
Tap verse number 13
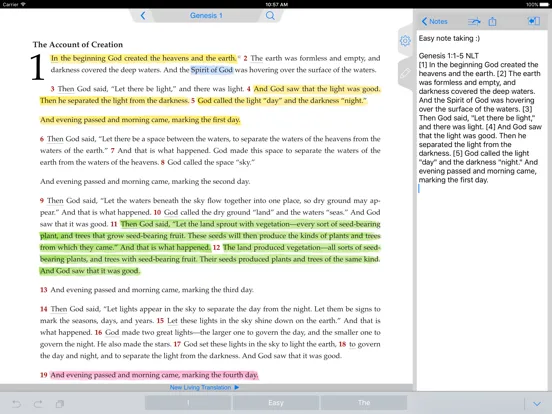(44, 290)
